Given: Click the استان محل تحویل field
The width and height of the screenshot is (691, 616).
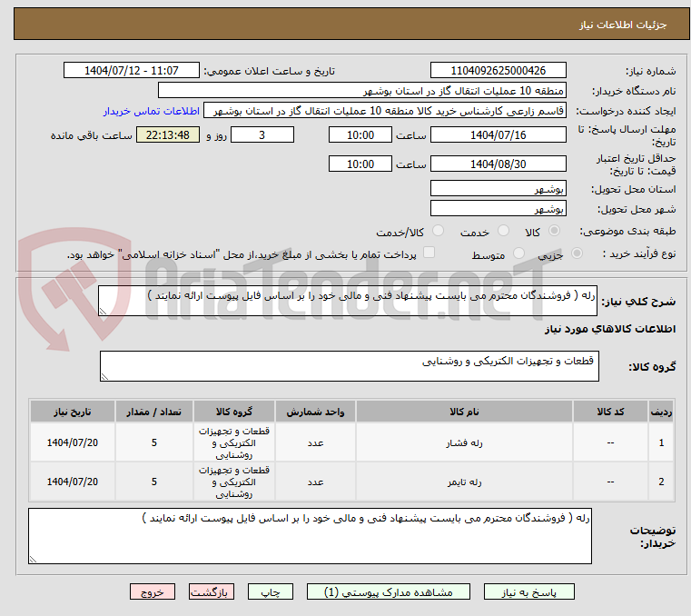Looking at the screenshot, I should click(498, 189).
